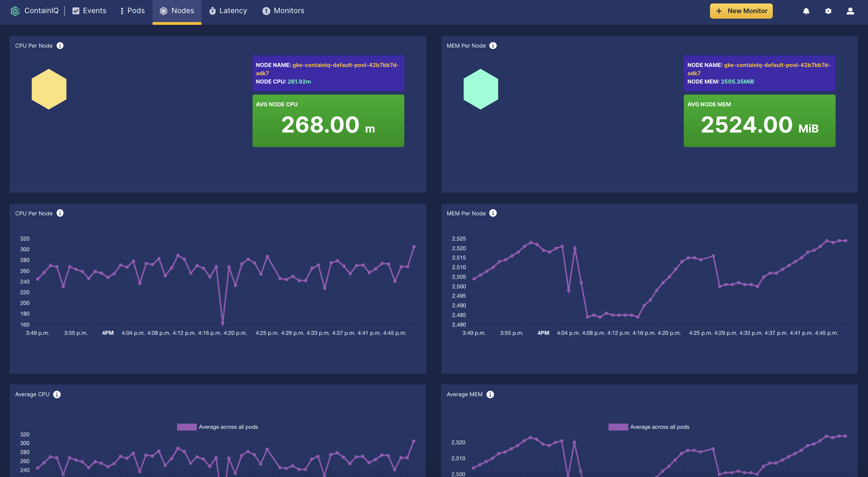Open notifications via the bell icon

point(806,11)
